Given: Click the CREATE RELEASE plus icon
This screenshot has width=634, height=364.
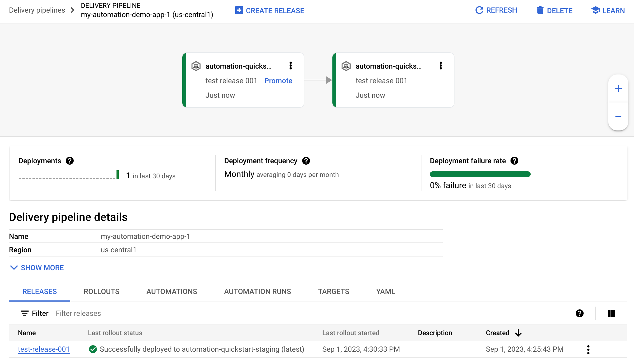Looking at the screenshot, I should (239, 10).
